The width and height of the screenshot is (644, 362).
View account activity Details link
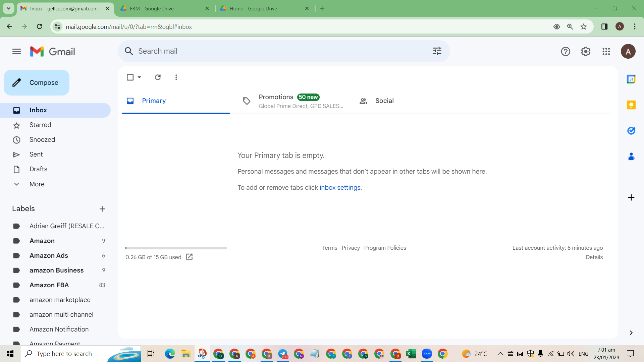point(594,257)
